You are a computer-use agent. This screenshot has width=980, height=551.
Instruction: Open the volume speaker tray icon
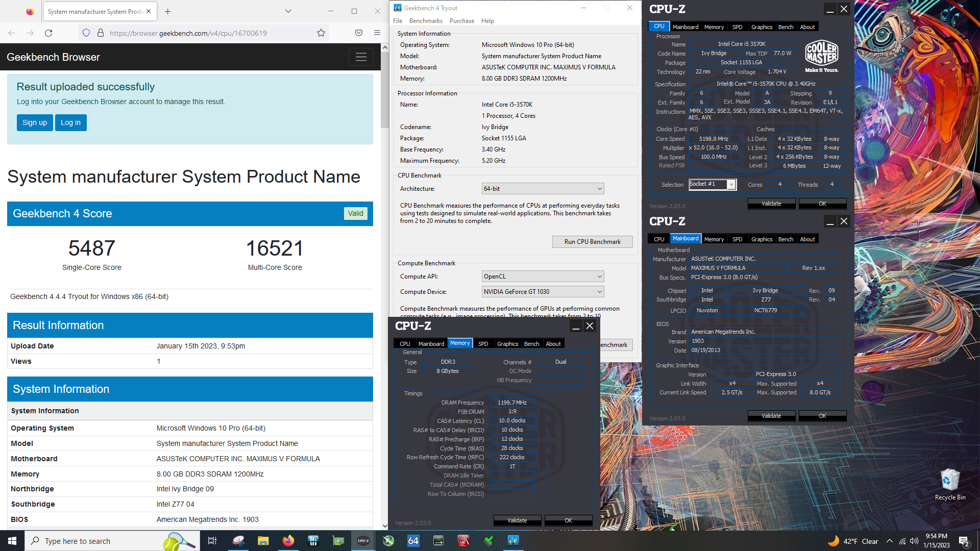(914, 541)
